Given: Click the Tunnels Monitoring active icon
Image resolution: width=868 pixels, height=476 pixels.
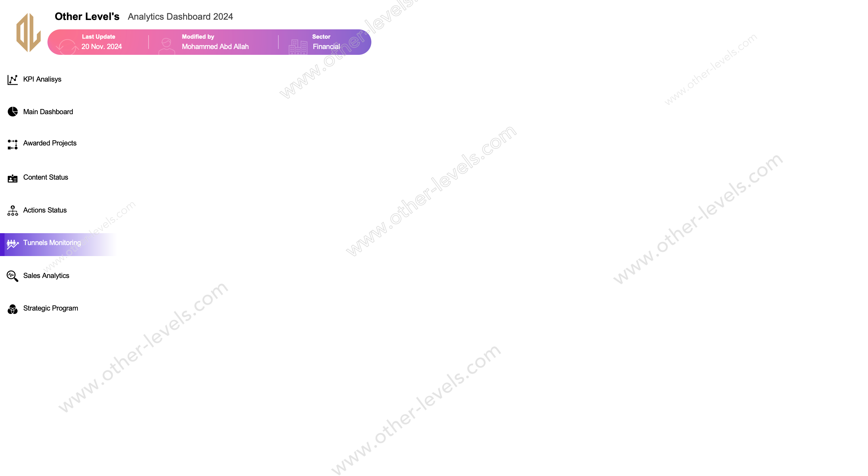Looking at the screenshot, I should point(12,243).
